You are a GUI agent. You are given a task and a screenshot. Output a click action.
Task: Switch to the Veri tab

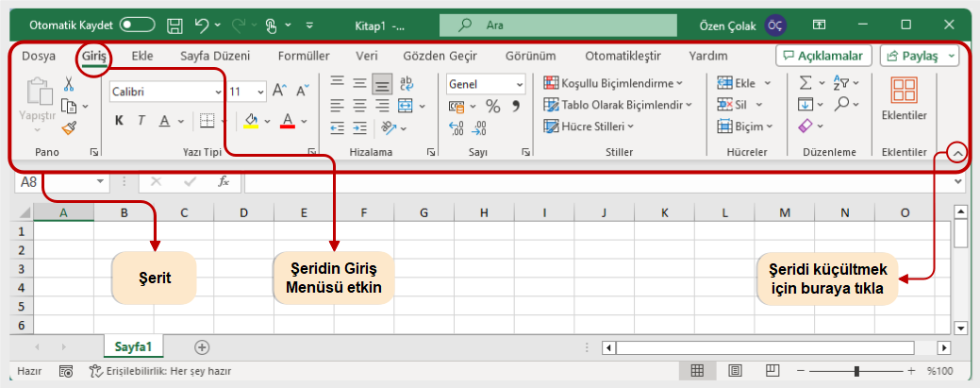367,56
